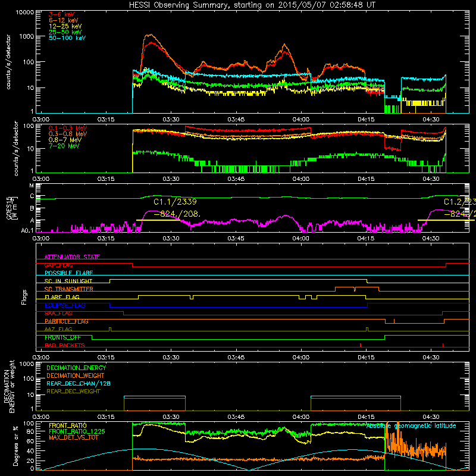Click the DECIMATION_WEIGHT legend label
476x476 pixels.
pyautogui.click(x=76, y=375)
